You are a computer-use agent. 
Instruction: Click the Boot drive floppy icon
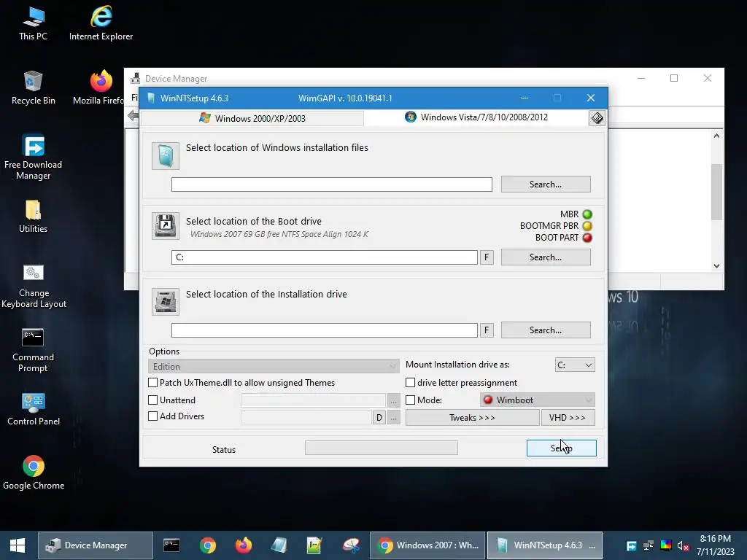tap(166, 225)
